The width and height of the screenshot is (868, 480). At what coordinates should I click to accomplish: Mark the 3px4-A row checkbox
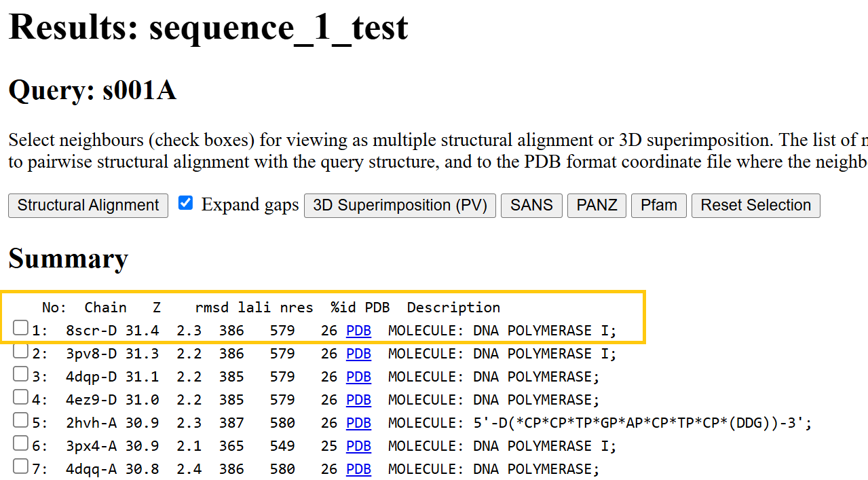(21, 444)
